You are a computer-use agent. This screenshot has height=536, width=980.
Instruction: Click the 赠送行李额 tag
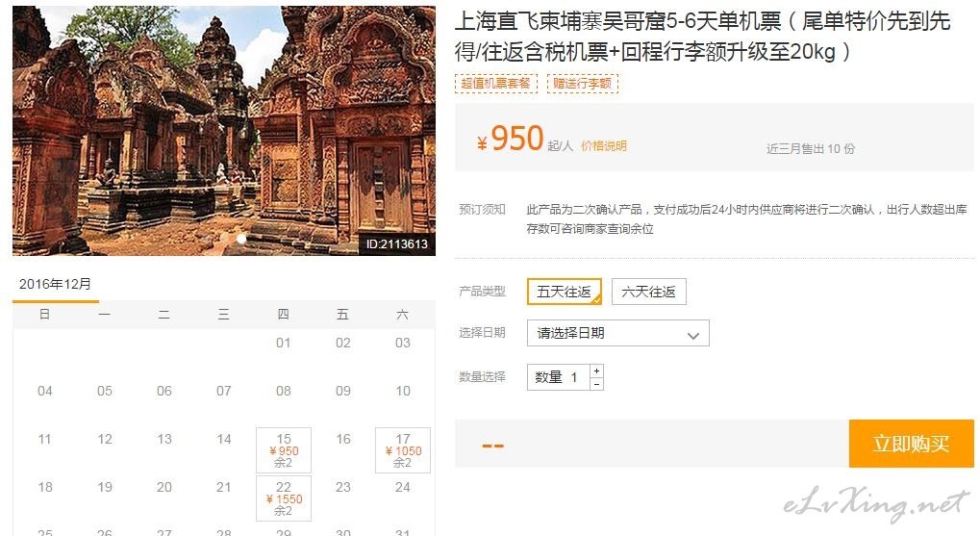click(583, 83)
